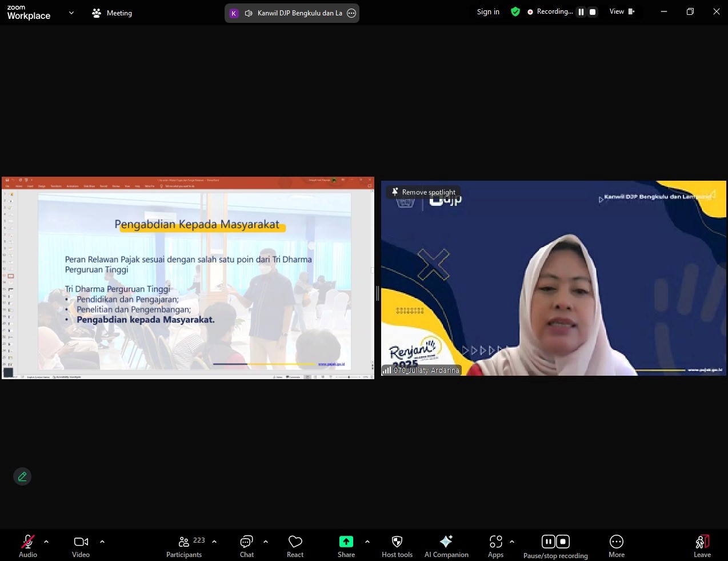Viewport: 728px width, 561px height.
Task: Open the Participants panel
Action: click(184, 546)
